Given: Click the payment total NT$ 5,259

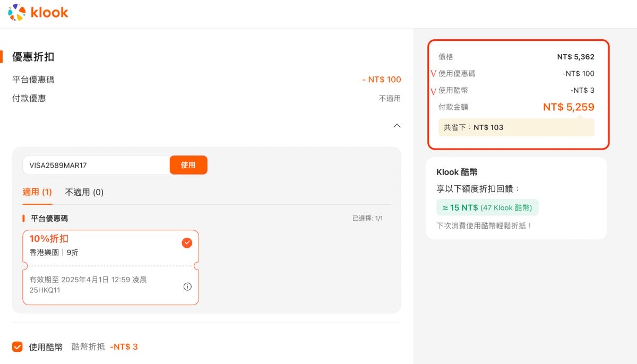Looking at the screenshot, I should [569, 107].
